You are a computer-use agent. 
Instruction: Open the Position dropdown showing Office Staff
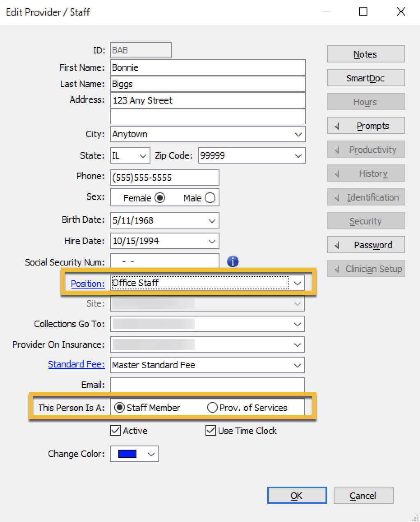tap(298, 283)
